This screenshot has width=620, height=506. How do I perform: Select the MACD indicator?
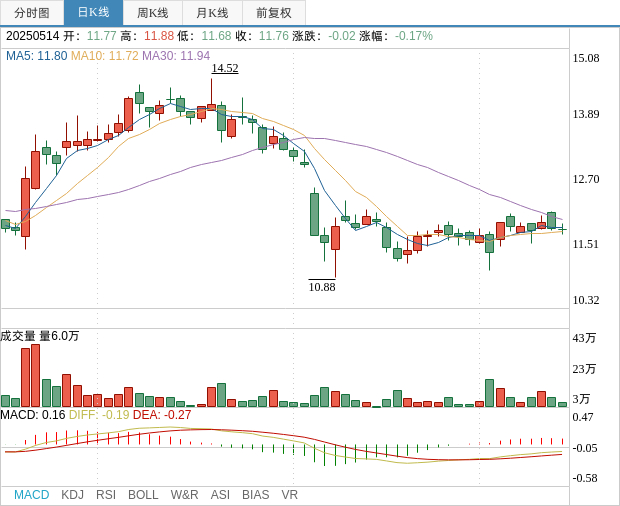(x=32, y=495)
